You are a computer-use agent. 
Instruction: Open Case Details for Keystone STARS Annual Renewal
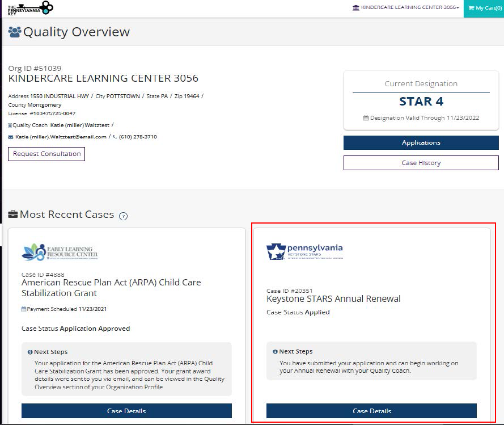tap(371, 411)
